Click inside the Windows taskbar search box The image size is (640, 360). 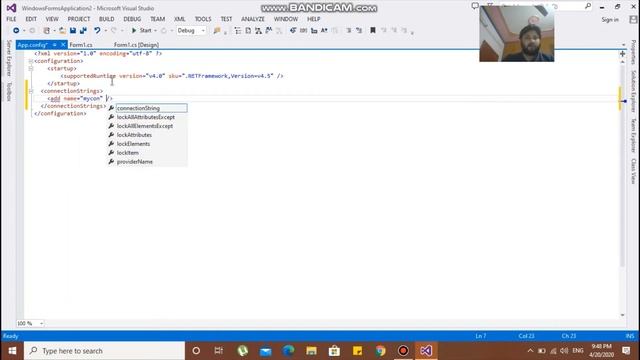(x=104, y=351)
